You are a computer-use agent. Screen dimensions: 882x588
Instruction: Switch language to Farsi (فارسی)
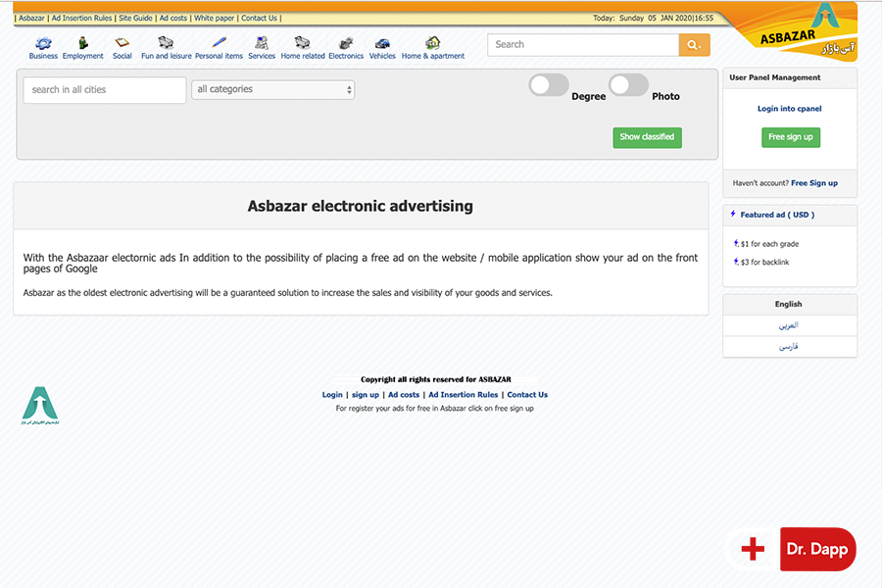click(x=789, y=347)
